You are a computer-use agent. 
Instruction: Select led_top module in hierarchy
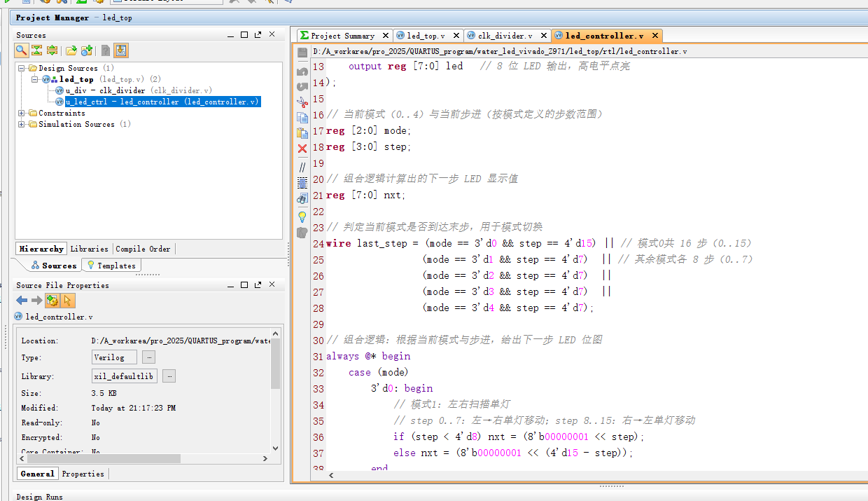click(x=76, y=79)
